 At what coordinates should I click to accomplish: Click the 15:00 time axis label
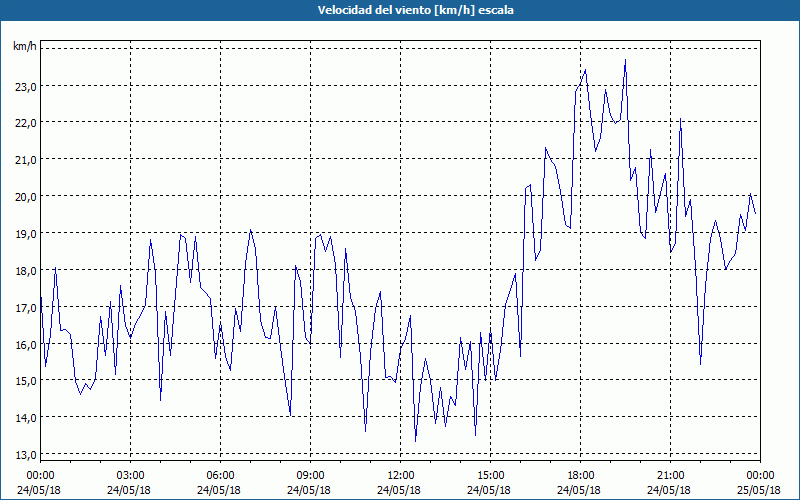(x=490, y=476)
